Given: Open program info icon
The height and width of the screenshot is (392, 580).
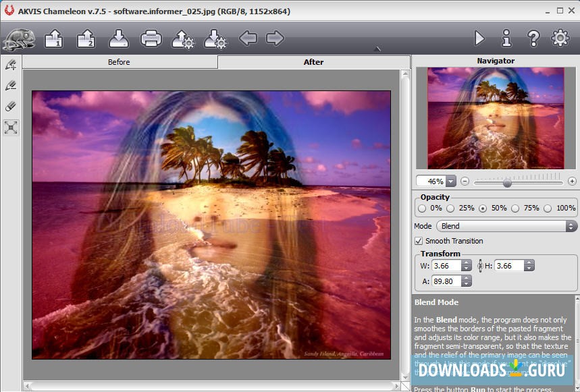Looking at the screenshot, I should pos(506,38).
